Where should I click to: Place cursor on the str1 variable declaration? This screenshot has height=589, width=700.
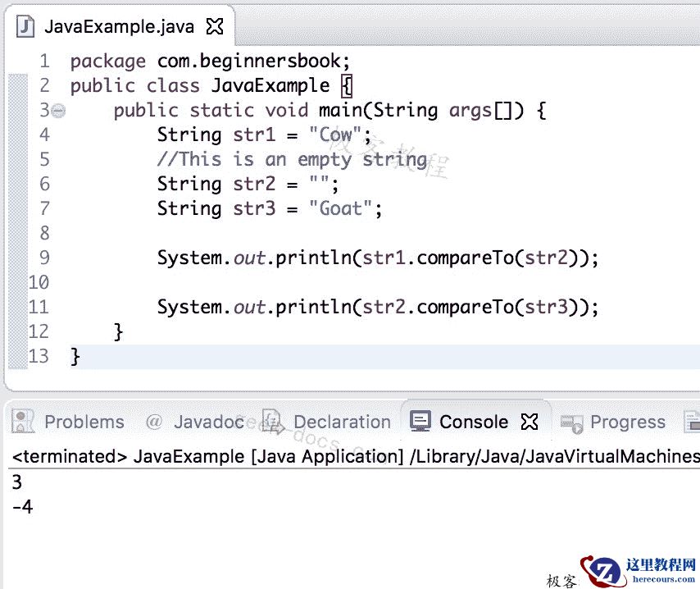pyautogui.click(x=255, y=134)
